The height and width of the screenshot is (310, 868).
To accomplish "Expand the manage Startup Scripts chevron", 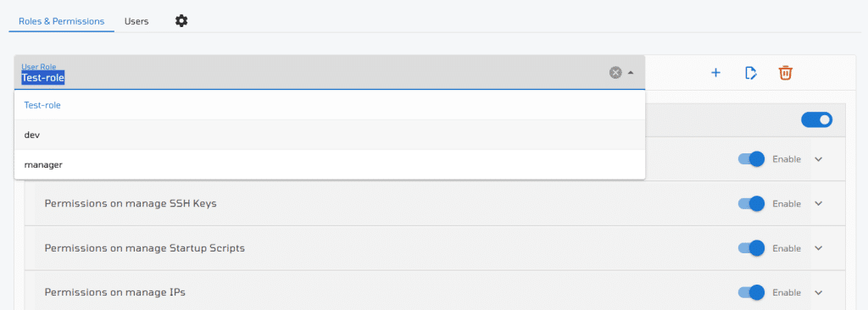I will pyautogui.click(x=819, y=248).
